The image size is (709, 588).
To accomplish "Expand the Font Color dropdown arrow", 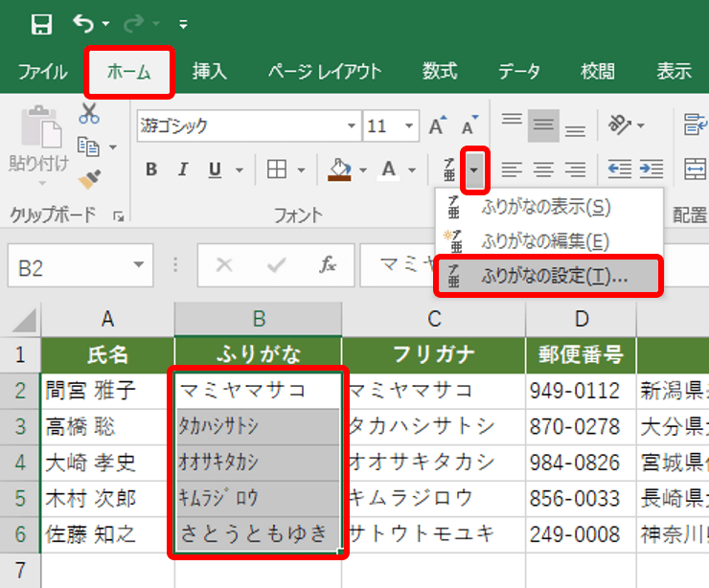I will pos(411,170).
